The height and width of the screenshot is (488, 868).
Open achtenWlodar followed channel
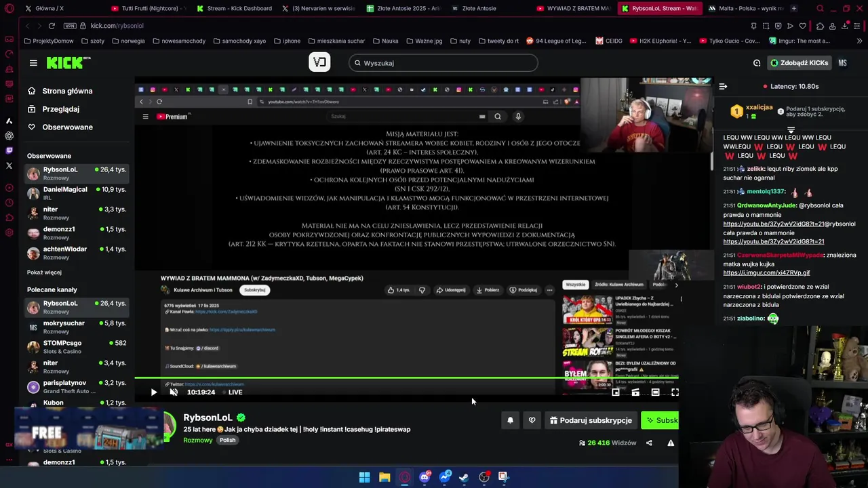pyautogui.click(x=77, y=253)
